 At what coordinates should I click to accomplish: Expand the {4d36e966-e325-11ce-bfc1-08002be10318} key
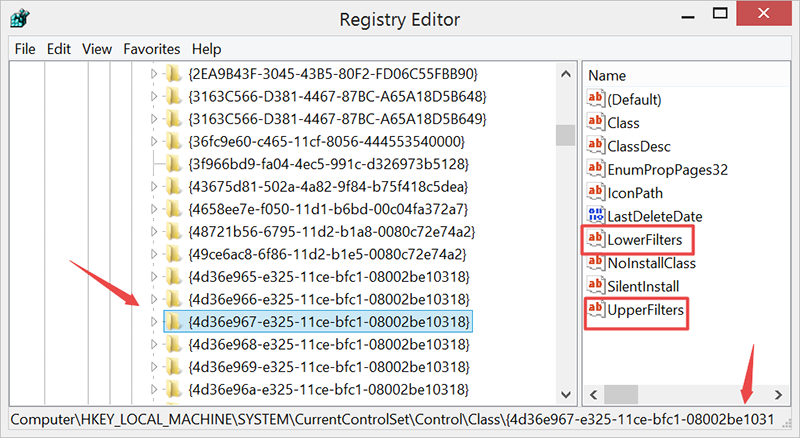(x=154, y=299)
